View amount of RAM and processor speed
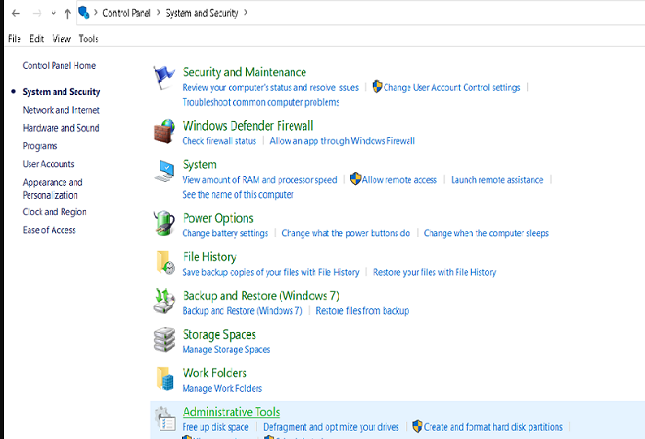 (260, 180)
